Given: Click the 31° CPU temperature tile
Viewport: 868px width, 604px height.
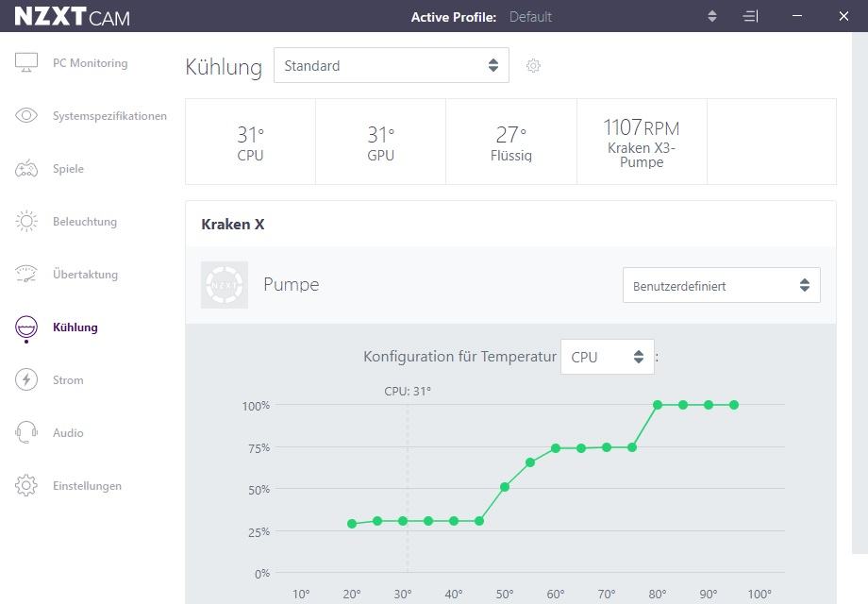Looking at the screenshot, I should [250, 142].
